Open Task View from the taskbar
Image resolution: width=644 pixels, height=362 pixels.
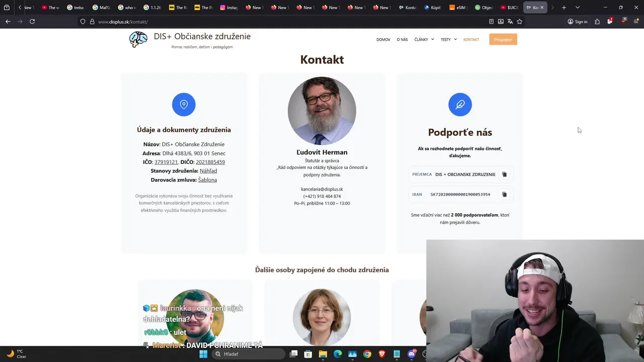[294, 354]
